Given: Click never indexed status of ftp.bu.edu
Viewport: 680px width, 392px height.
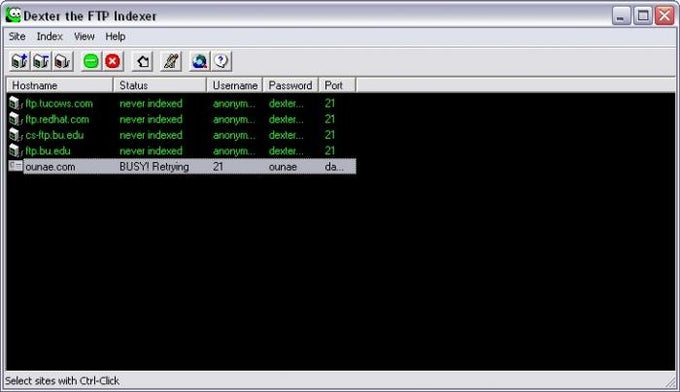Looking at the screenshot, I should (x=151, y=150).
